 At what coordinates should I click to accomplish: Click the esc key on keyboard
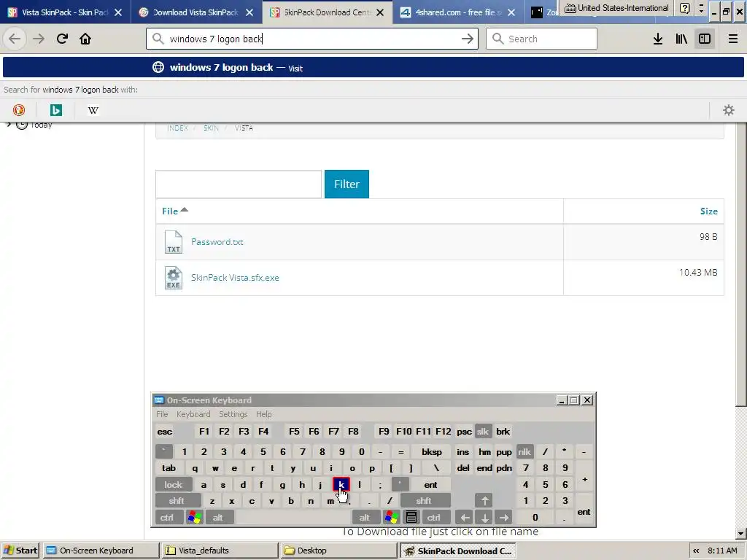click(165, 432)
